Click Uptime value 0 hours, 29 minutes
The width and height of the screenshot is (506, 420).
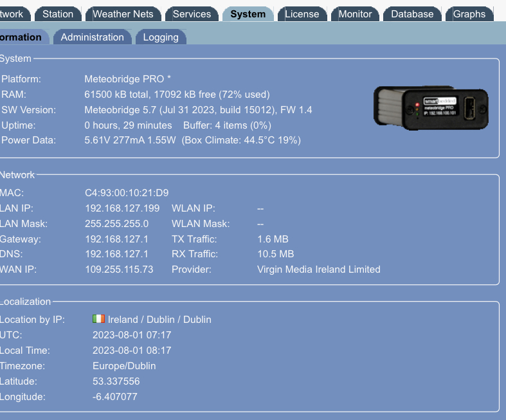(128, 125)
